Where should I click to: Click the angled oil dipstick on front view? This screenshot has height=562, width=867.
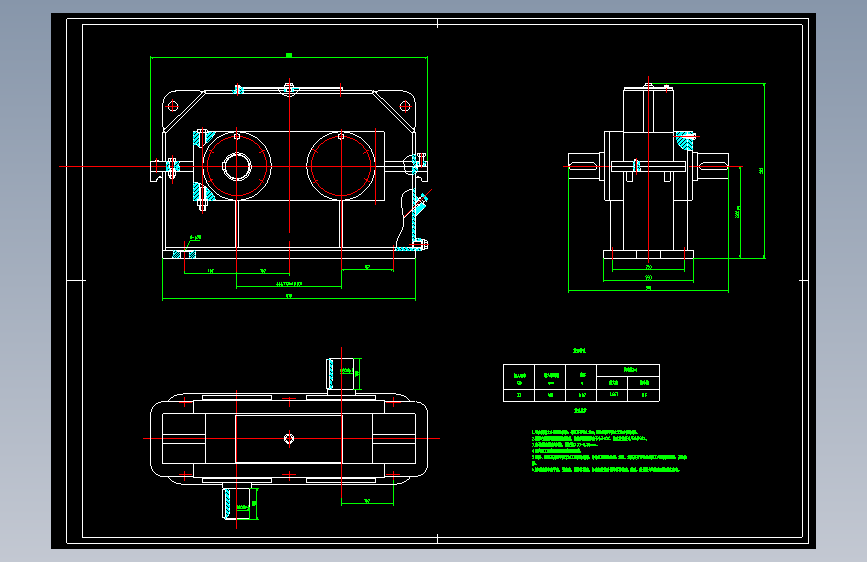tap(419, 204)
